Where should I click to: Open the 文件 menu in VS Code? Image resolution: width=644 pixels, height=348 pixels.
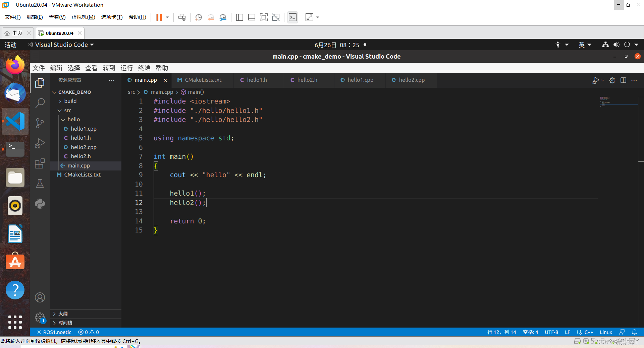pos(39,68)
